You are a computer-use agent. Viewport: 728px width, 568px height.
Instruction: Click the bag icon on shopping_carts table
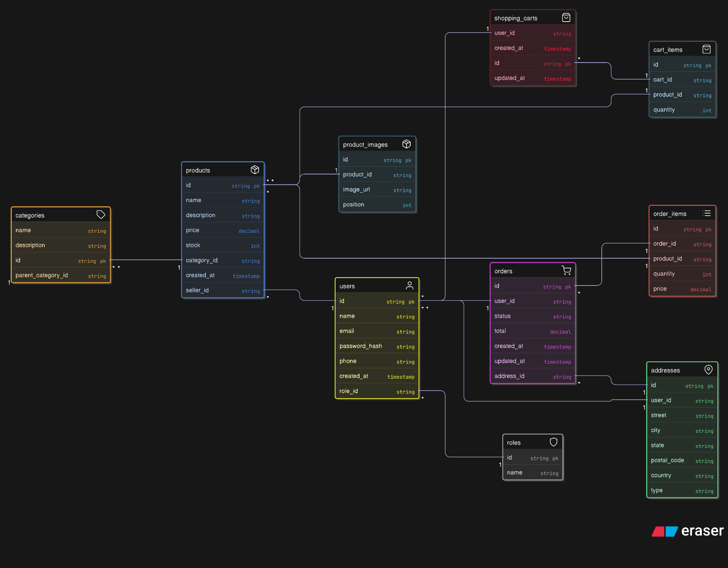click(566, 17)
